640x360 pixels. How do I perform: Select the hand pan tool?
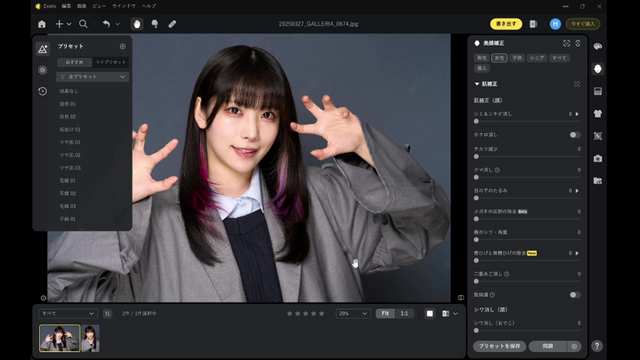(137, 24)
